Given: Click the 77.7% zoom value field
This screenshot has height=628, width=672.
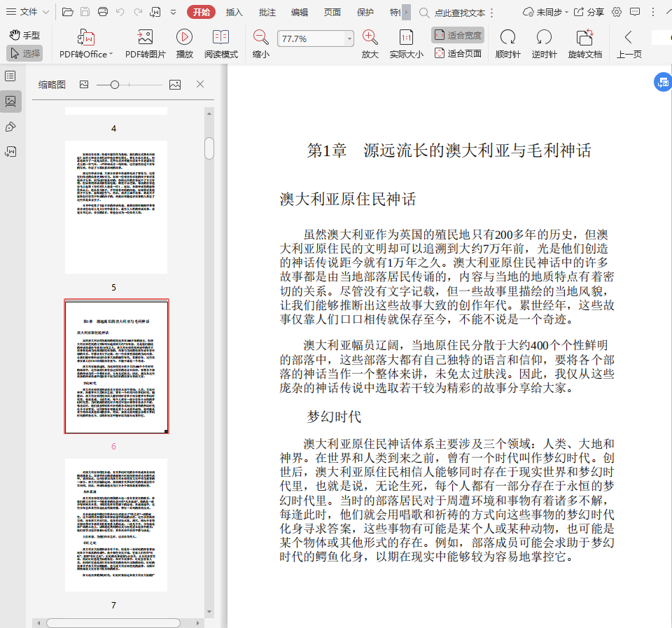Looking at the screenshot, I should [x=311, y=39].
